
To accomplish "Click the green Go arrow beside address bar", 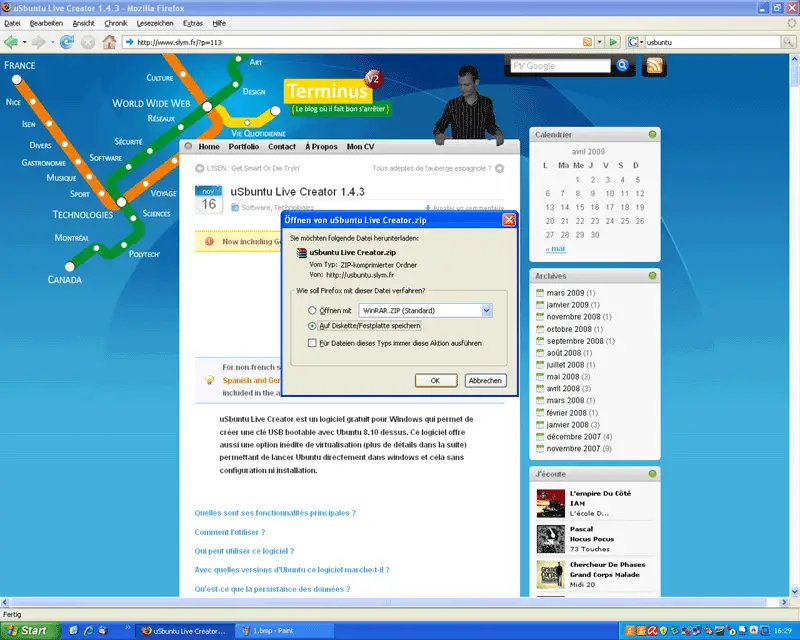I will (x=613, y=42).
